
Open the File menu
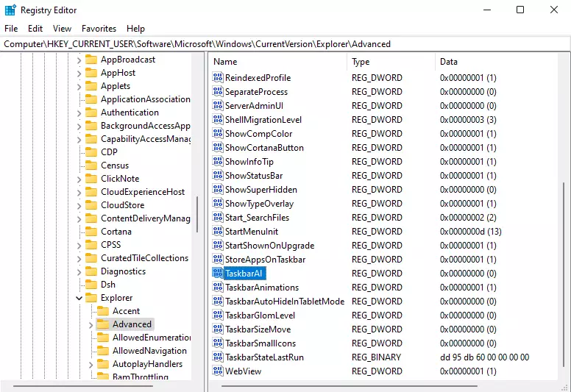(x=11, y=29)
